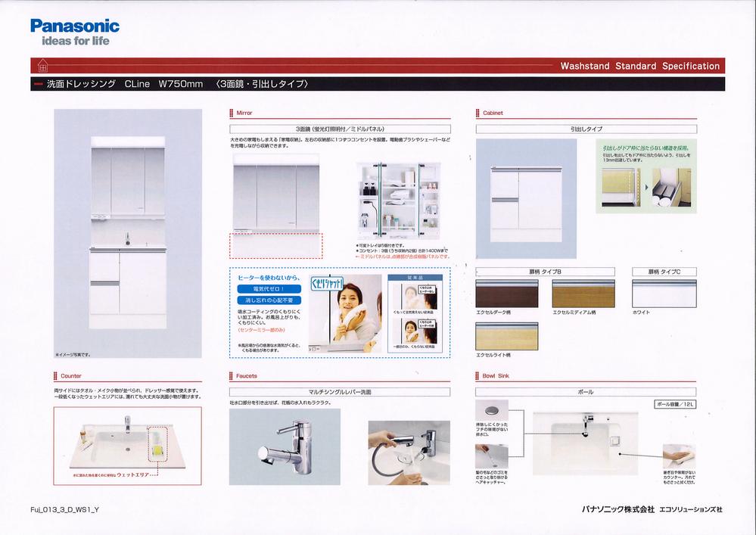Image resolution: width=756 pixels, height=535 pixels.
Task: Click the Panasonic ideas for life logo
Action: 74,32
